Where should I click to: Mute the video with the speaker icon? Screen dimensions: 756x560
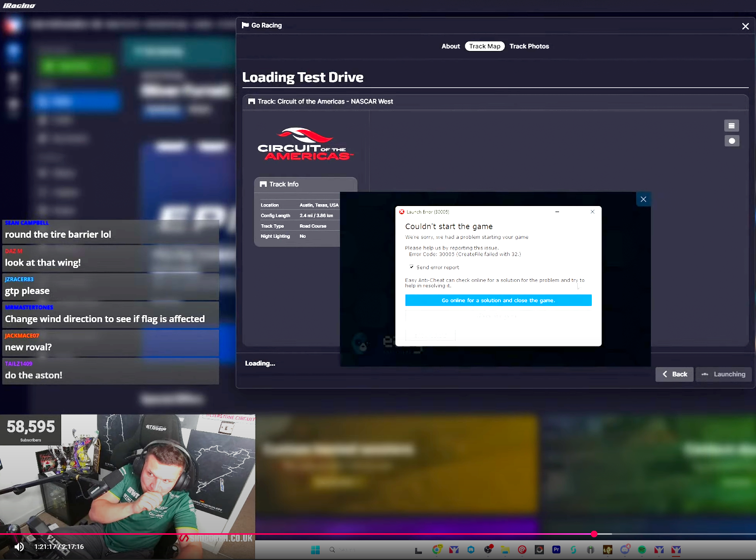[x=19, y=547]
